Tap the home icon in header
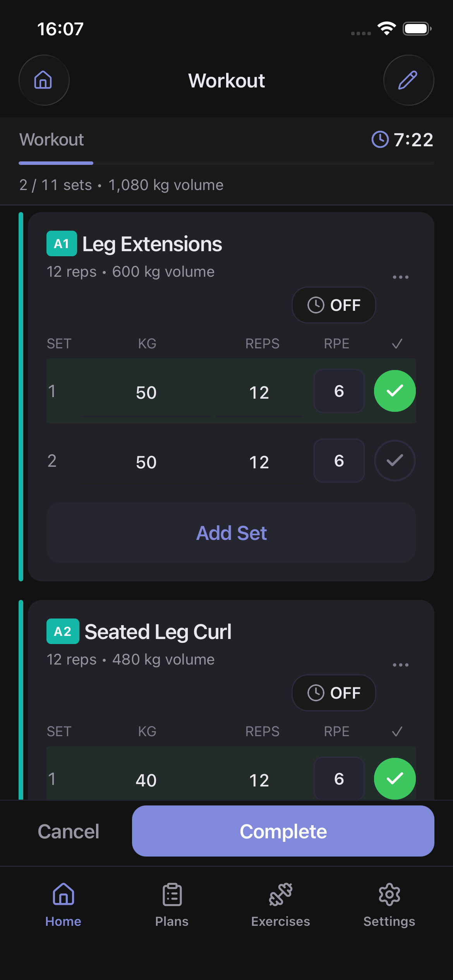Image resolution: width=453 pixels, height=980 pixels. point(44,80)
